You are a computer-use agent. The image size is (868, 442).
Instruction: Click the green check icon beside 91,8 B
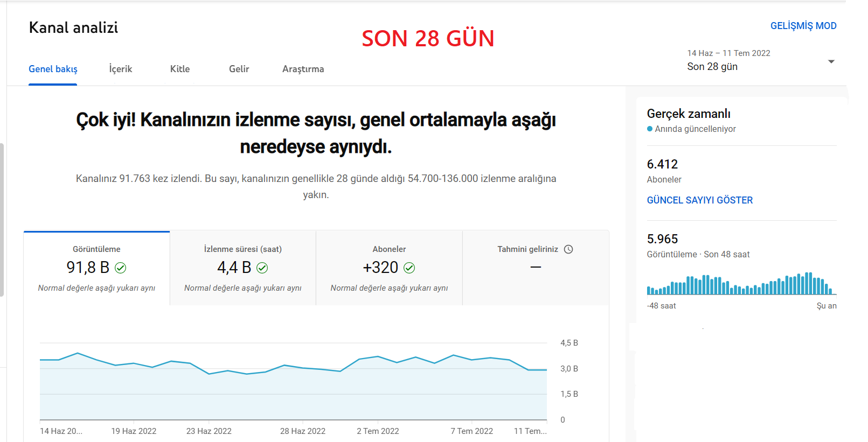point(121,268)
